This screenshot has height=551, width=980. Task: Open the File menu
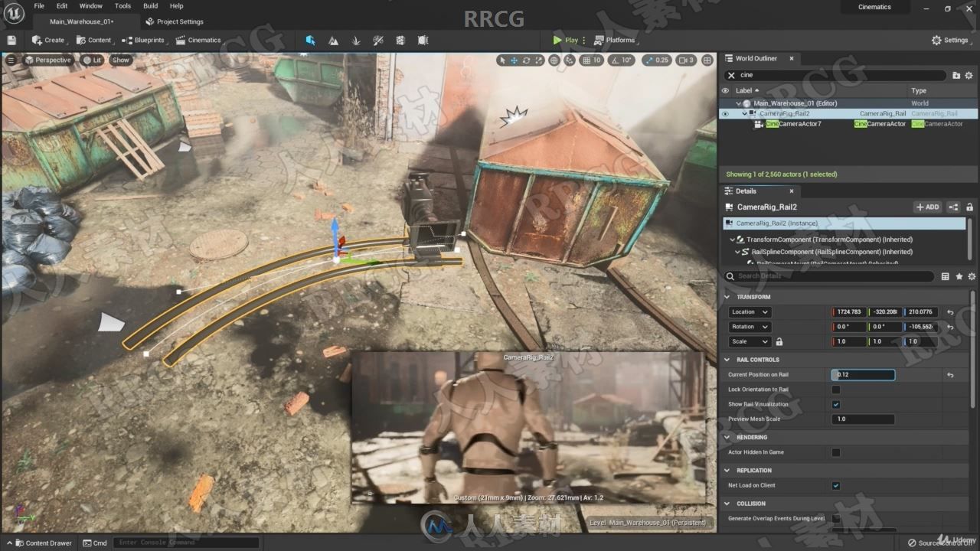click(39, 6)
